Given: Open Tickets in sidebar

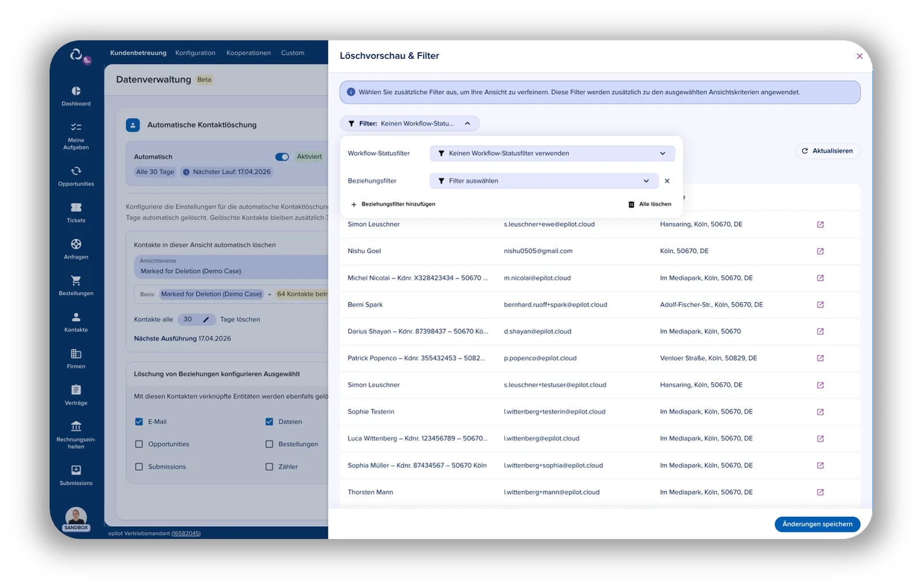Looking at the screenshot, I should tap(76, 213).
